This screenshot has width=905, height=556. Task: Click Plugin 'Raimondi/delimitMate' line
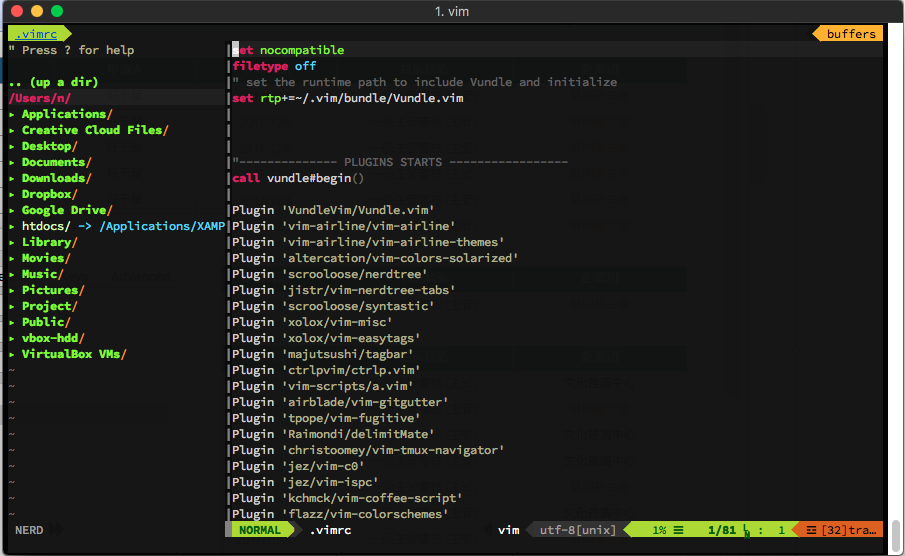click(333, 434)
